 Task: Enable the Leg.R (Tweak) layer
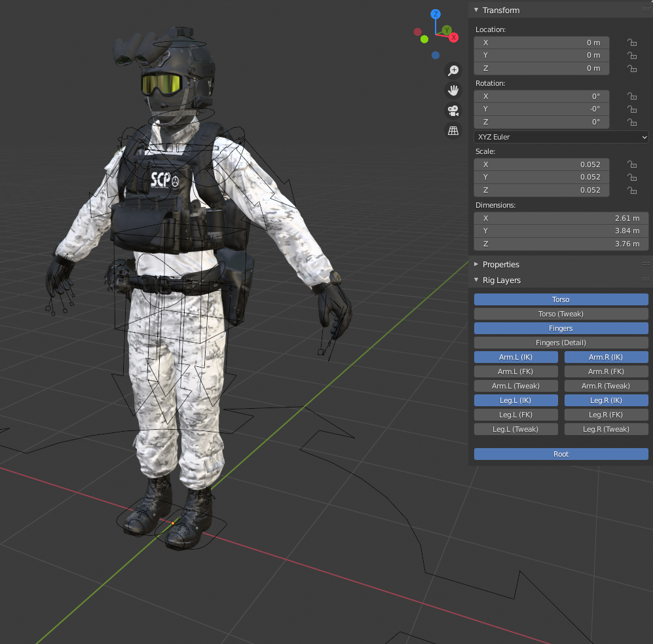606,429
